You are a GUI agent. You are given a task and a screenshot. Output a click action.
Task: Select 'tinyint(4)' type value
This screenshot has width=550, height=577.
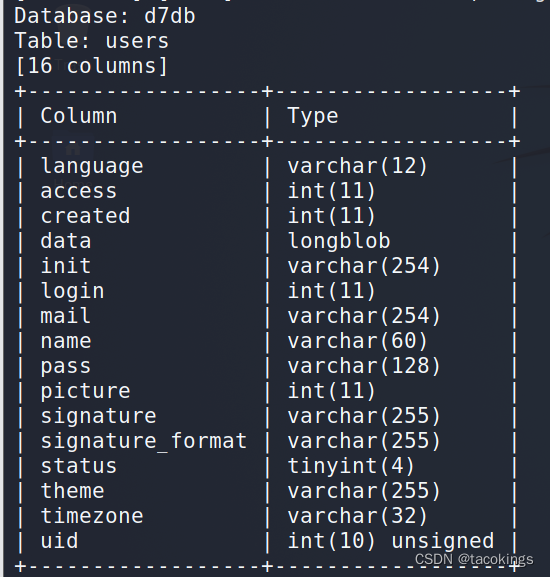(351, 466)
